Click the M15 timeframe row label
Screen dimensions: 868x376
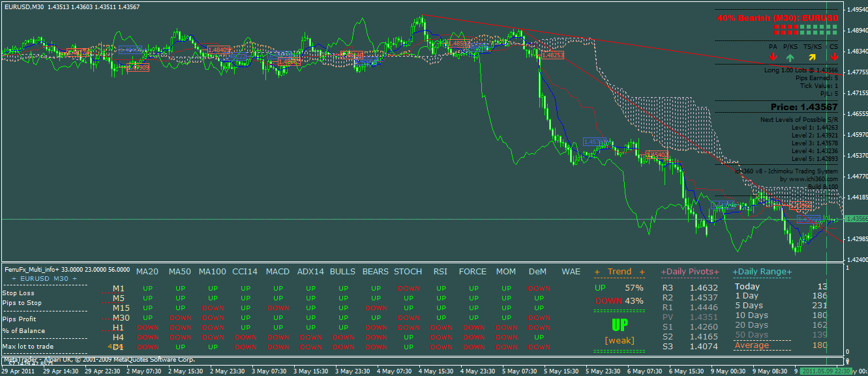click(121, 308)
